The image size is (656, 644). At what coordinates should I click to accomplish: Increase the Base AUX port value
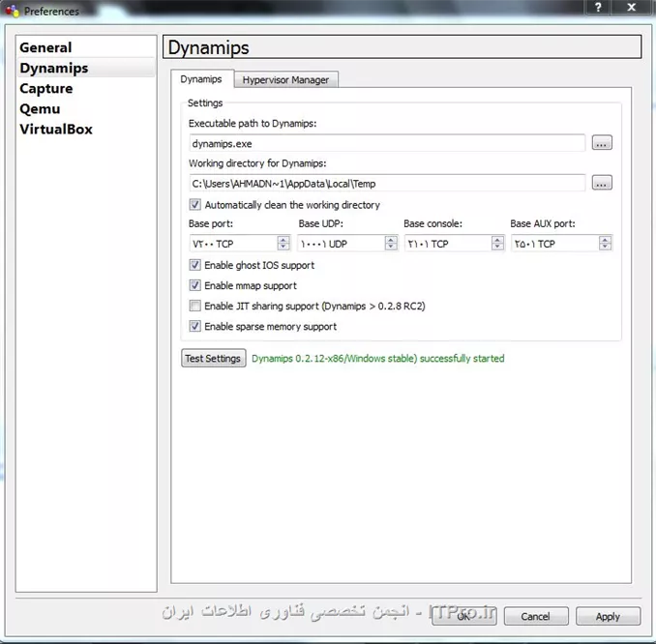(605, 240)
